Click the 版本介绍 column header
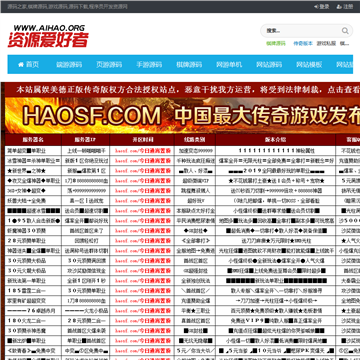 coord(276,140)
